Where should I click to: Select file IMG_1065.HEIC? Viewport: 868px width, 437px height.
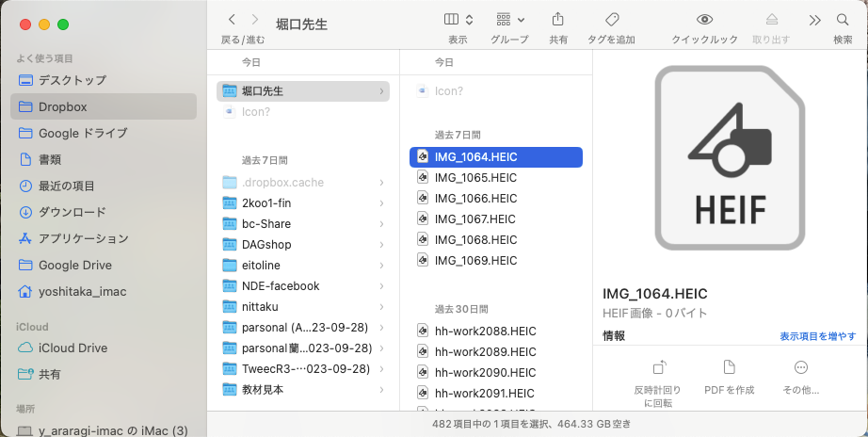pos(496,178)
